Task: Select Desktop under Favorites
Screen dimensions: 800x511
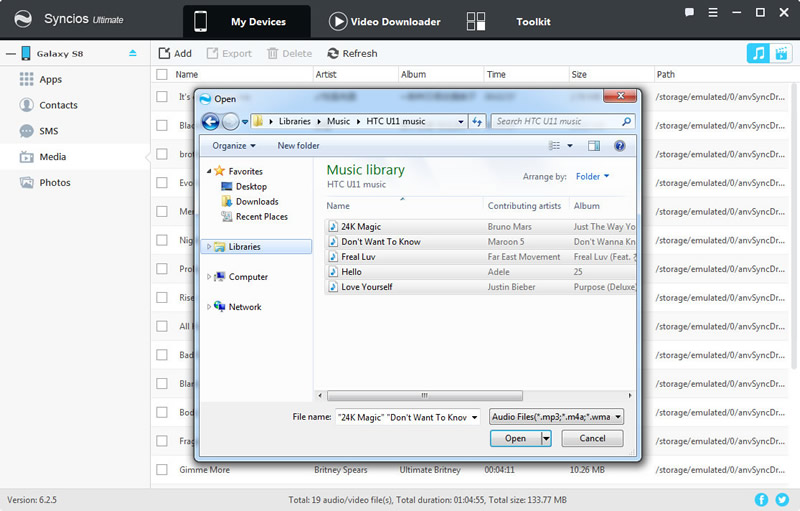Action: point(244,187)
